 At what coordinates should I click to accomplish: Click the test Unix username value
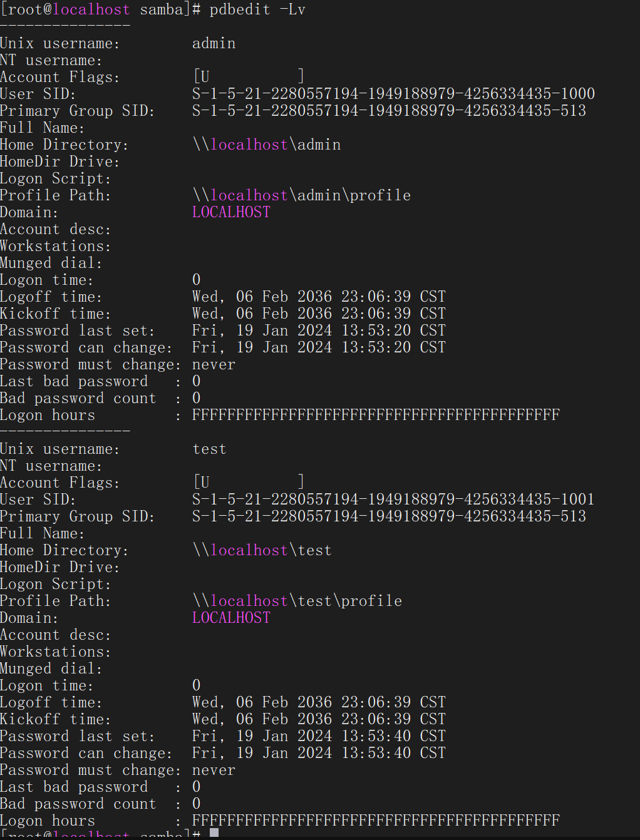209,449
